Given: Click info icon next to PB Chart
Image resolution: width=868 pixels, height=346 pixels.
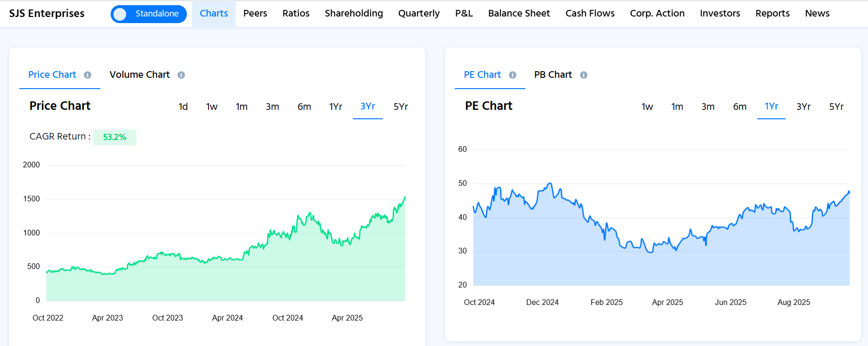Looking at the screenshot, I should tap(584, 75).
